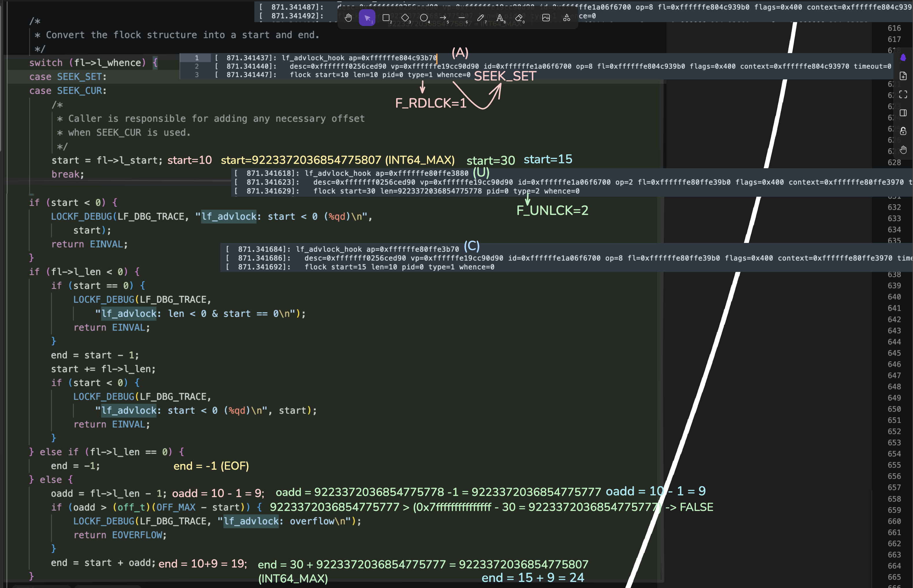
Task: Select the Ellipse shape tool
Action: pyautogui.click(x=424, y=18)
